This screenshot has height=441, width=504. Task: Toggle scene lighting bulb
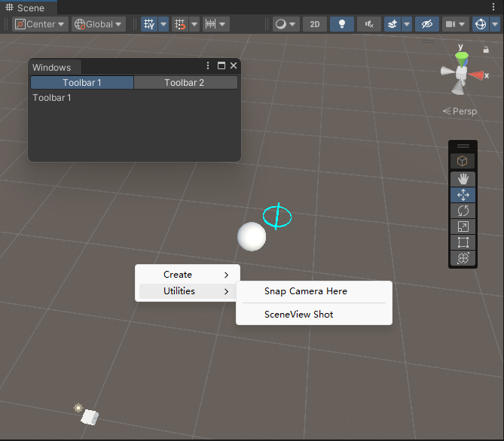(341, 24)
